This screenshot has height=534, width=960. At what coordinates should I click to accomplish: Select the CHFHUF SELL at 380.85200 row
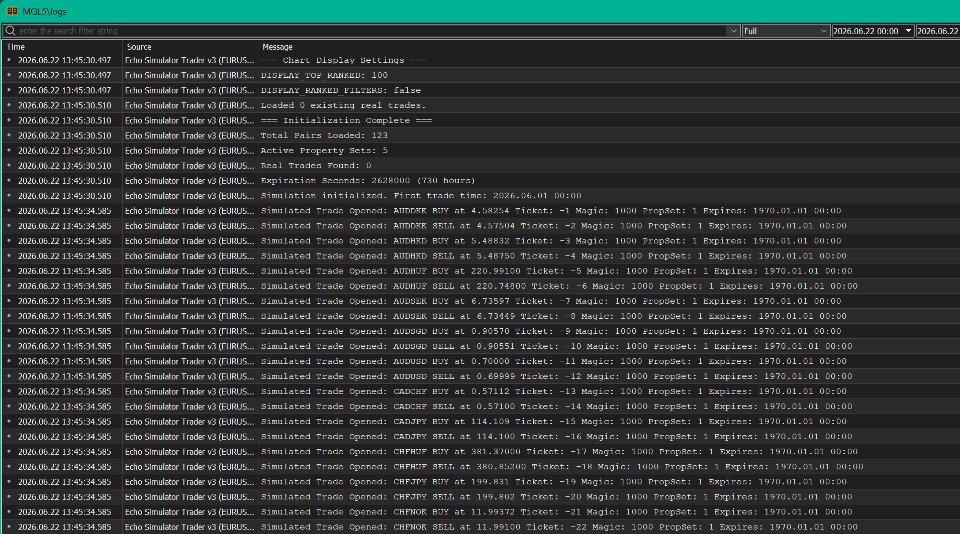pos(480,467)
